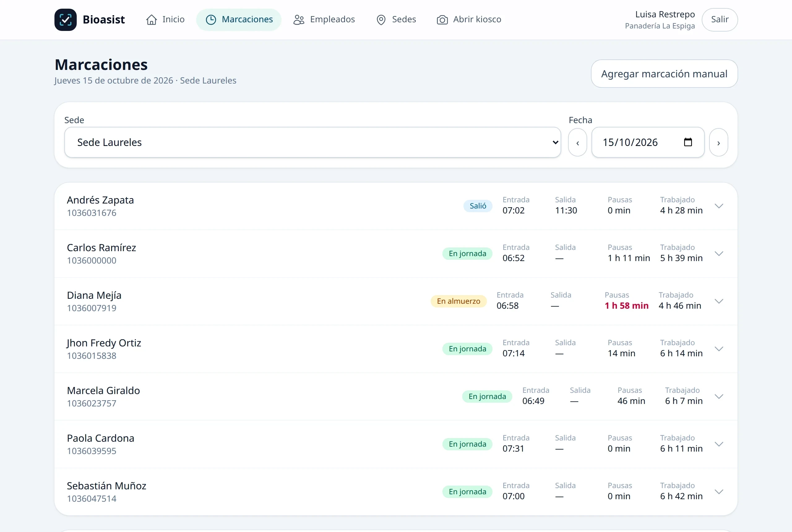This screenshot has height=532, width=792.
Task: Click Paola Cardona's name
Action: pos(101,438)
